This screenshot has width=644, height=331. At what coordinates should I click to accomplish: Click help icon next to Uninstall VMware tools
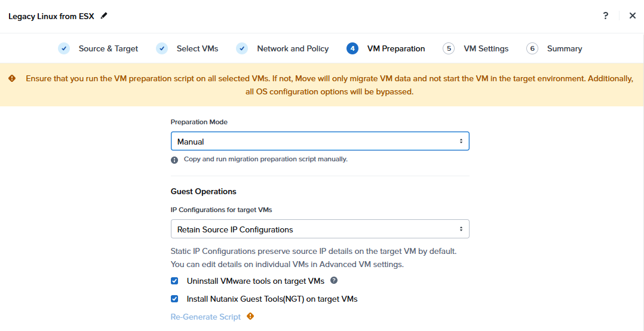point(334,280)
